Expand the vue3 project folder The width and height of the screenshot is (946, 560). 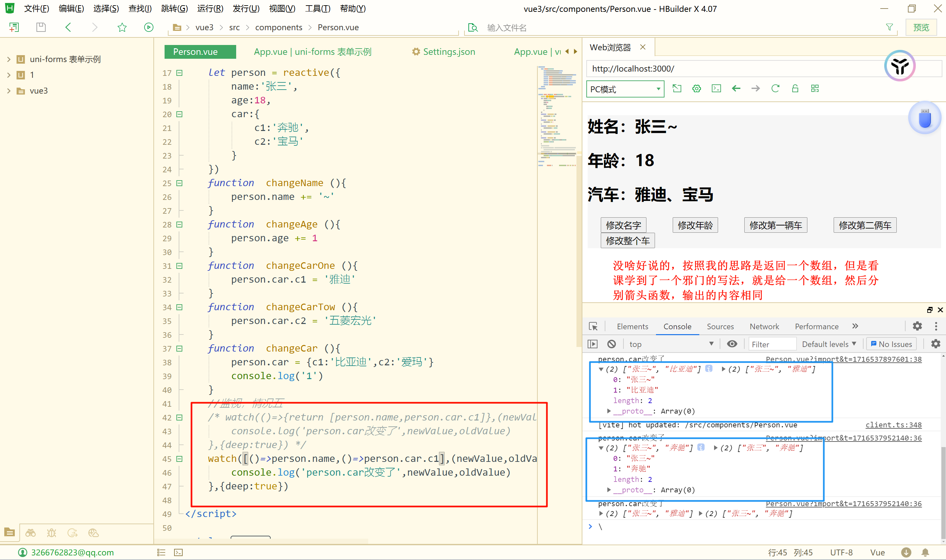point(9,91)
